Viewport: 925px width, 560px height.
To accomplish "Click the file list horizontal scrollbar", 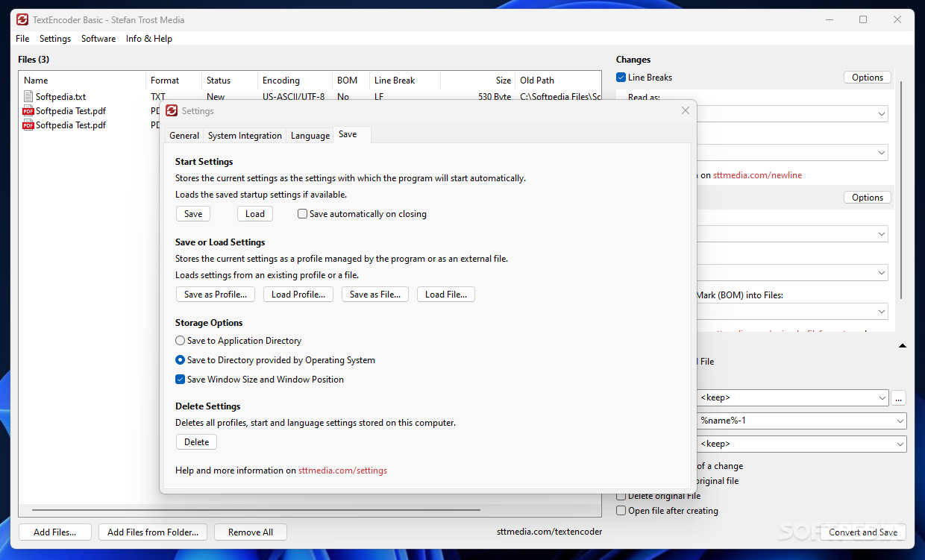I will click(x=256, y=511).
